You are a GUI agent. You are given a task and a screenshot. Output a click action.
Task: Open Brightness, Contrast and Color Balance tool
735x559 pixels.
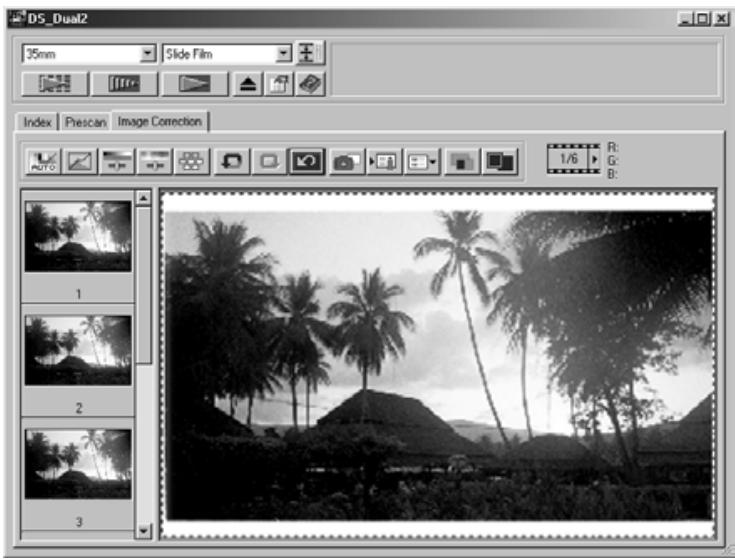click(117, 162)
